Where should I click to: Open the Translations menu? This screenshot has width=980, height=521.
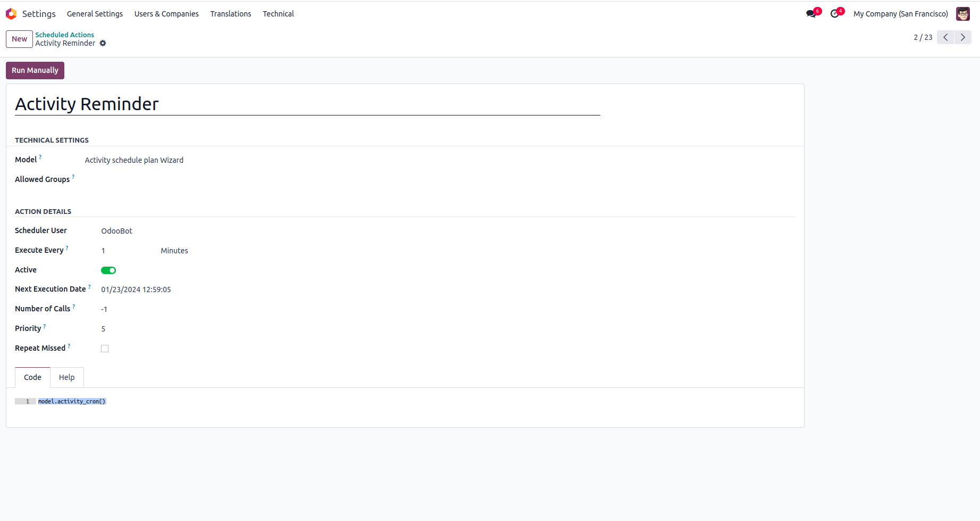(x=231, y=14)
